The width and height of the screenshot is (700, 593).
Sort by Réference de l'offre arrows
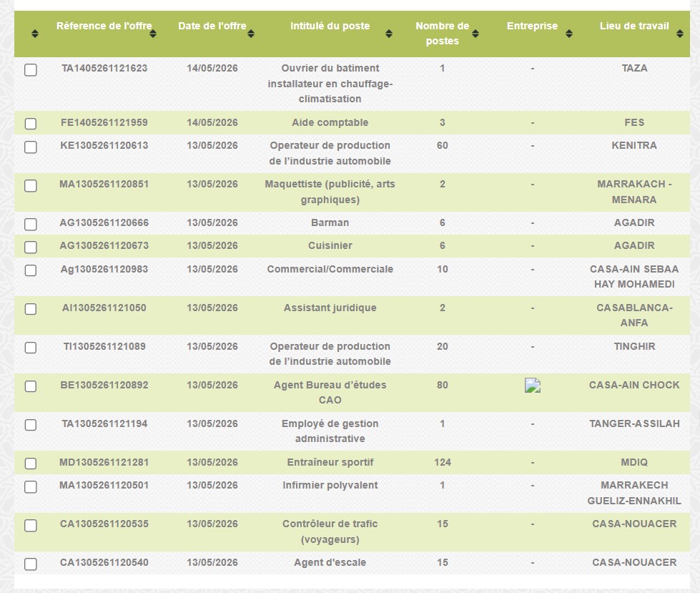153,34
